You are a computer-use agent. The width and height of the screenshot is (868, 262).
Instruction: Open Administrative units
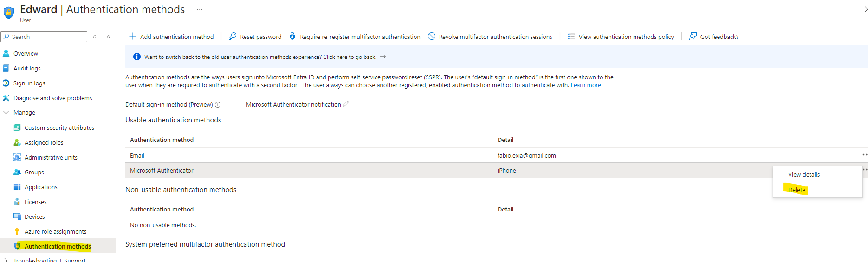click(x=51, y=158)
